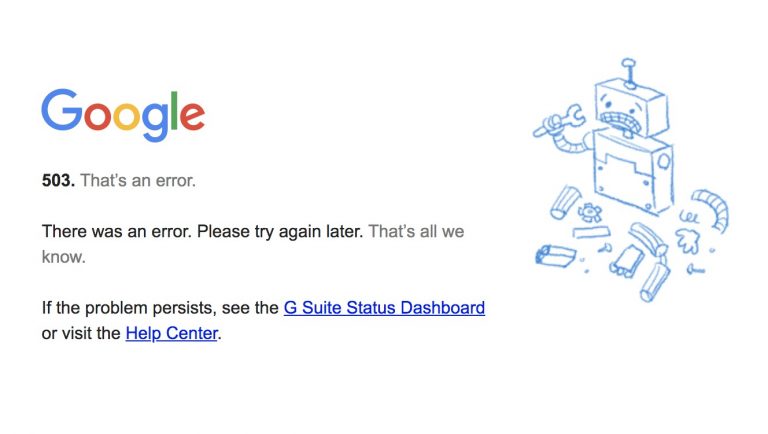Click the gray "That's an error." text

click(x=138, y=181)
